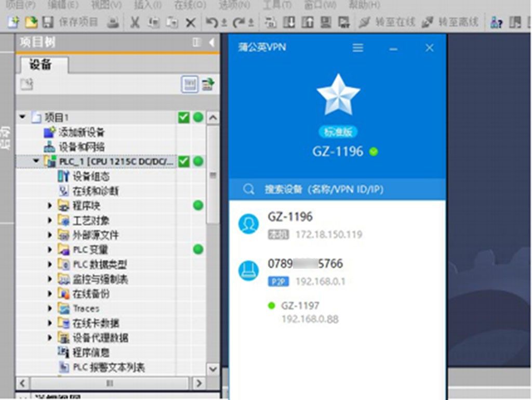Expand the PLC 数据类型 folder
The image size is (532, 400).
click(x=50, y=264)
